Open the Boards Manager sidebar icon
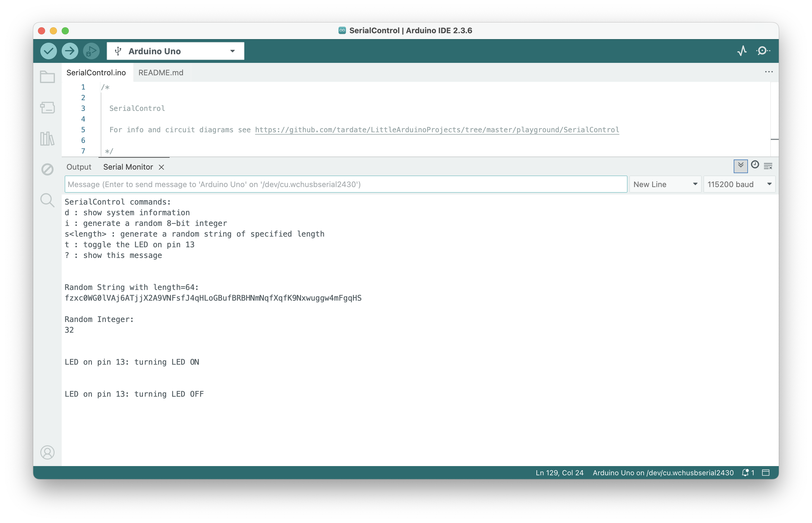 47,108
